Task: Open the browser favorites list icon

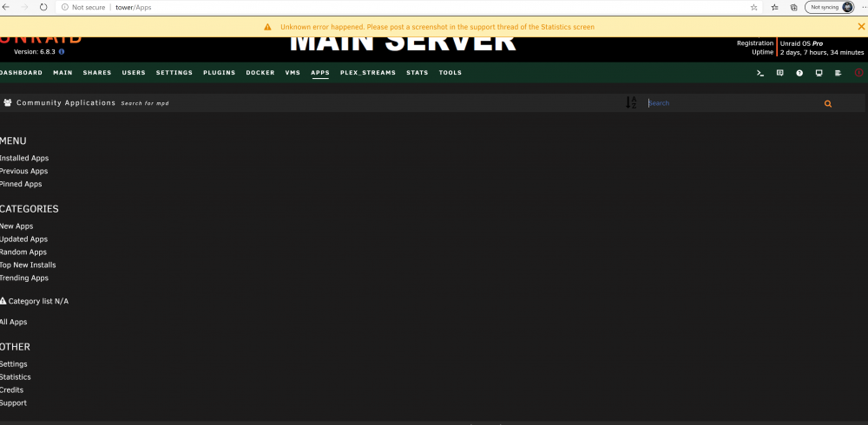Action: [774, 7]
